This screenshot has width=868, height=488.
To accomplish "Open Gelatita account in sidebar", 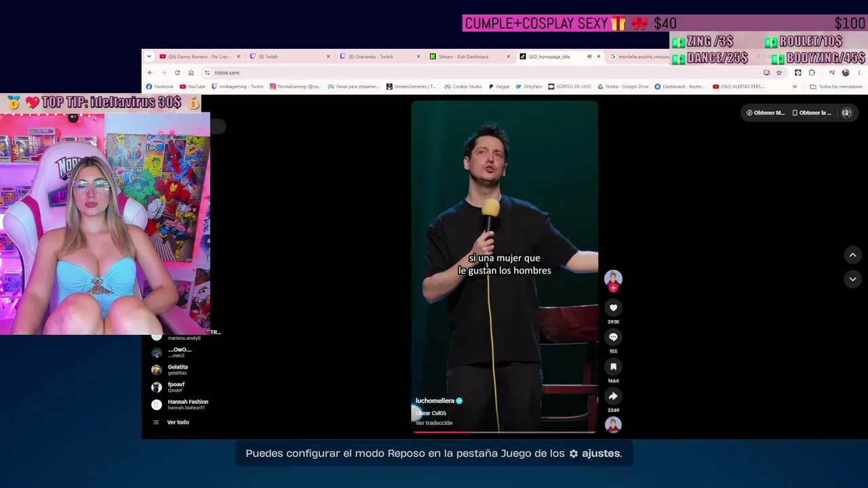I will pos(178,369).
